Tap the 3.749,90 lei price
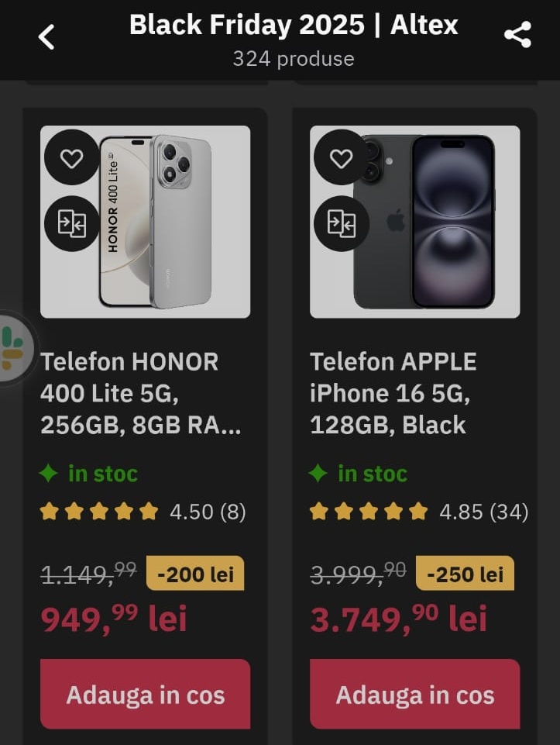Screen dimensions: 560x745 pyautogui.click(x=398, y=619)
